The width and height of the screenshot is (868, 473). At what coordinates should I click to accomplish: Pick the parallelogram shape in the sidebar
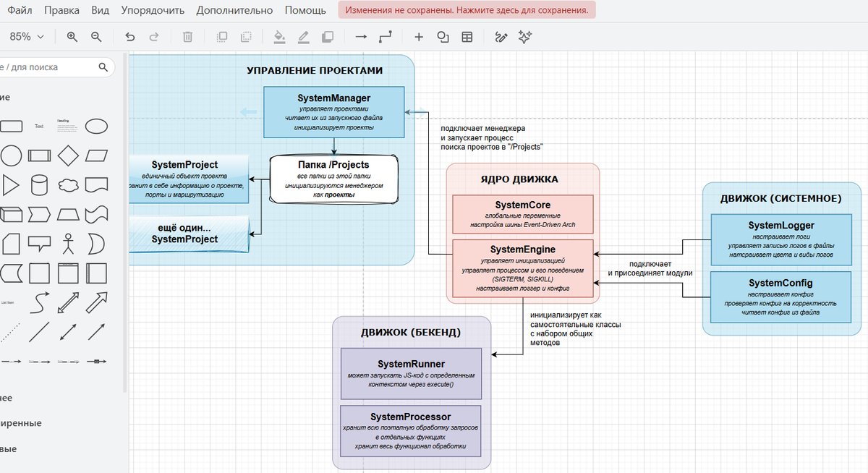click(x=96, y=155)
